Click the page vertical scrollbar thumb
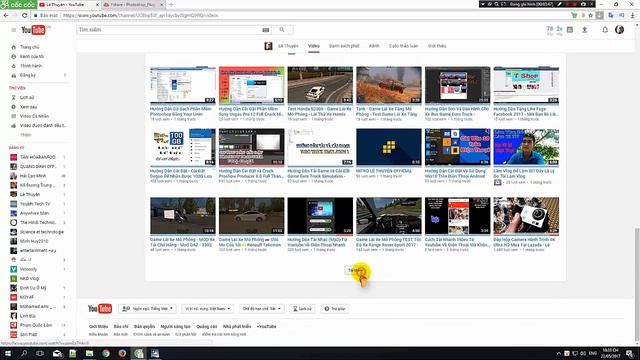 (637, 284)
